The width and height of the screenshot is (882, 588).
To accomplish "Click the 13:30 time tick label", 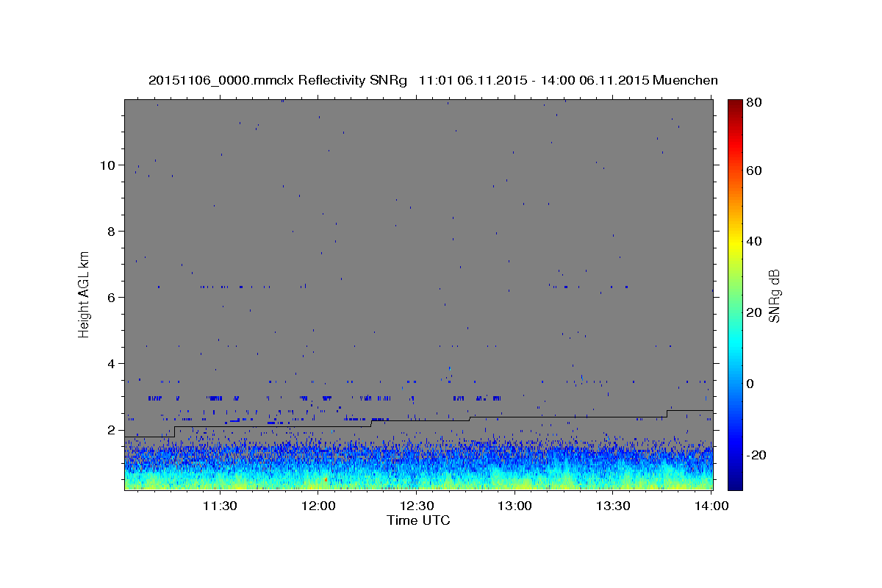I will click(x=613, y=506).
